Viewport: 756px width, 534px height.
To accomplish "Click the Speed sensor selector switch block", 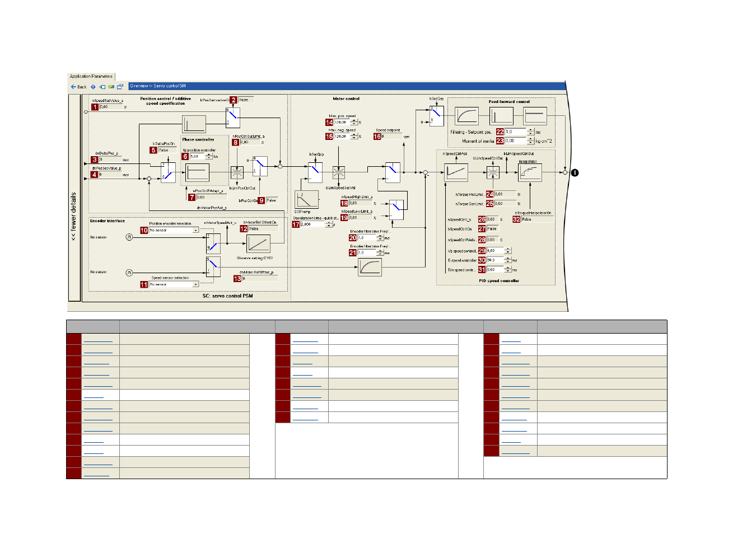I will 213,267.
